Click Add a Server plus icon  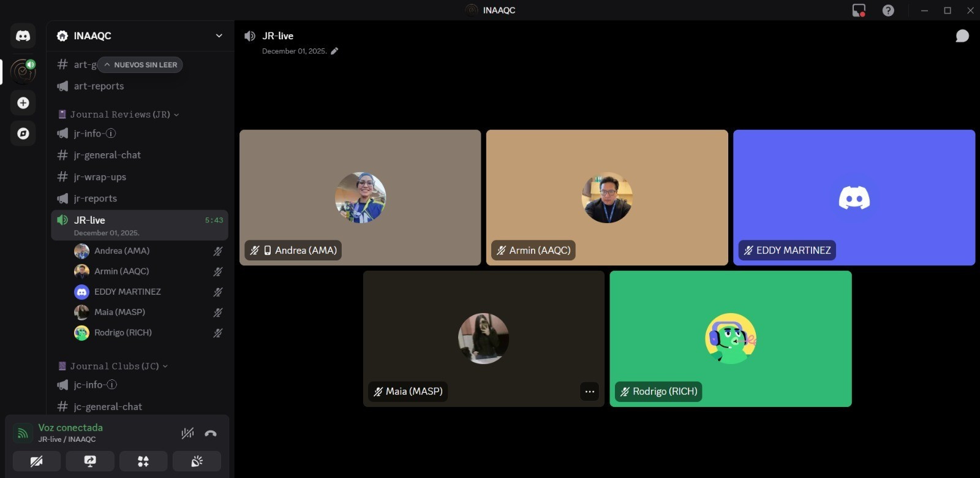coord(23,103)
